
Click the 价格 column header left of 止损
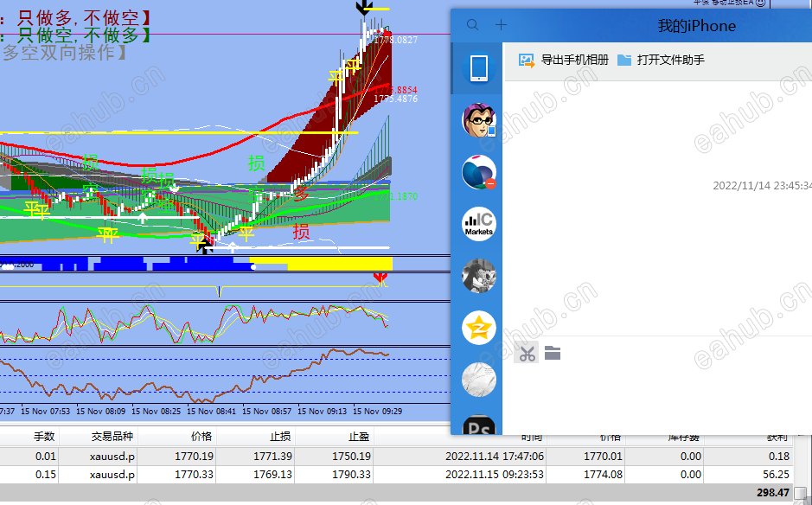201,437
